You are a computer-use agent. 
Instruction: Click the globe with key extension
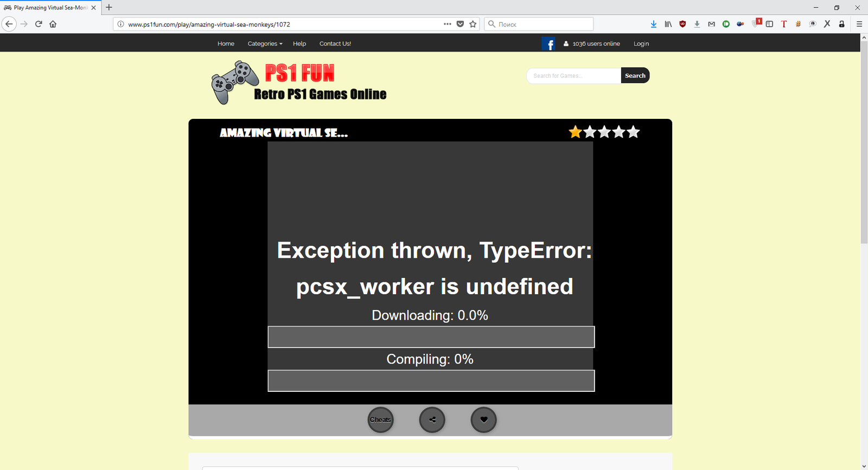tap(740, 24)
